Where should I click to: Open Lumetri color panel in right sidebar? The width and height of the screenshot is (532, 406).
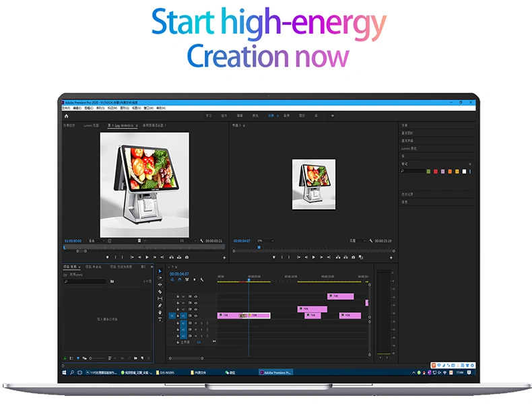(x=409, y=149)
